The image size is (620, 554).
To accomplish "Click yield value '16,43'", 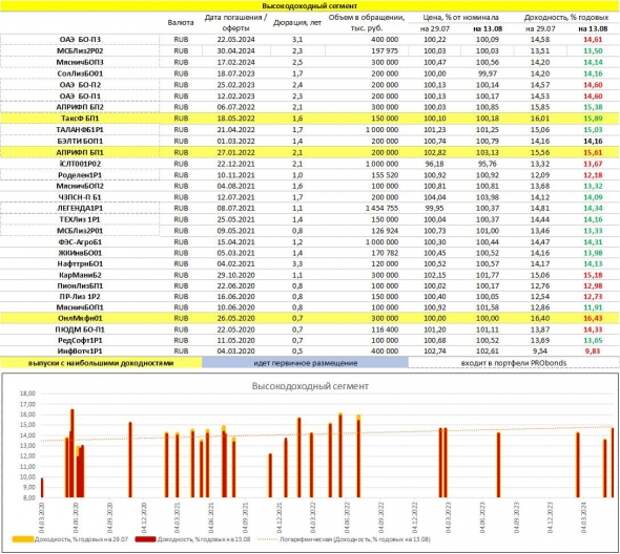I will point(593,318).
